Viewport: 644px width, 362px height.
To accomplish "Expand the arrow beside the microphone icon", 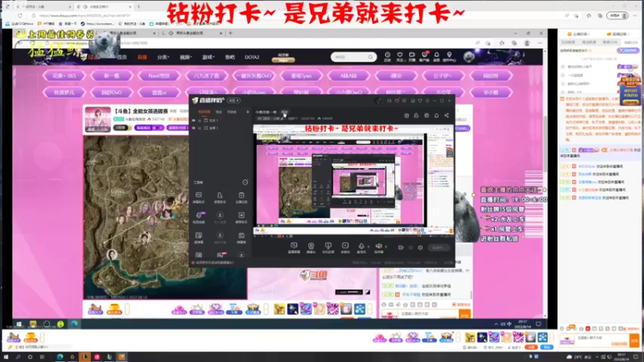I will pos(369,247).
